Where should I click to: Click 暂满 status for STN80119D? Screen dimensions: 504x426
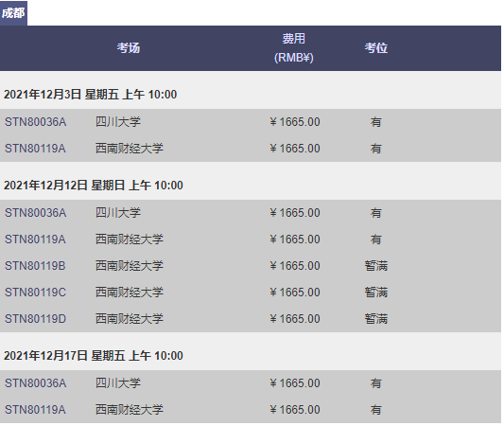tap(375, 318)
